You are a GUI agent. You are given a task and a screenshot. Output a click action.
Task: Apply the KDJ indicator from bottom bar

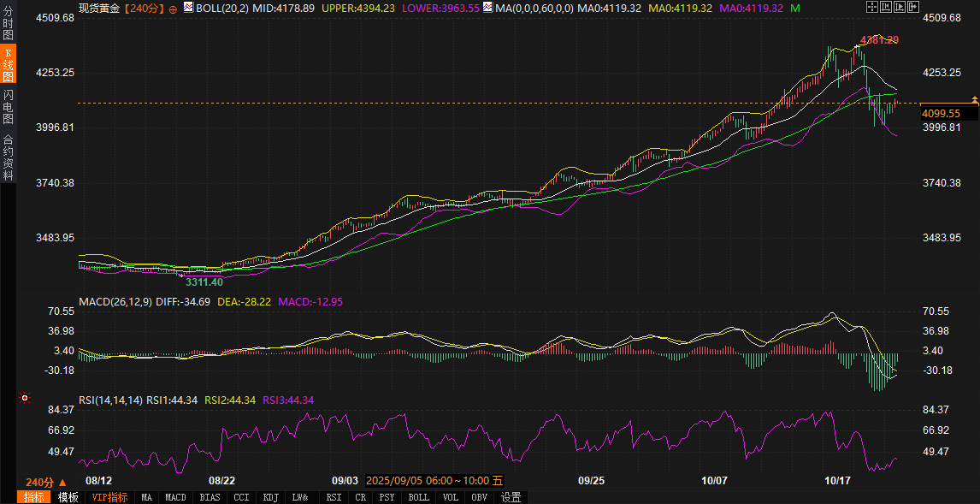270,497
